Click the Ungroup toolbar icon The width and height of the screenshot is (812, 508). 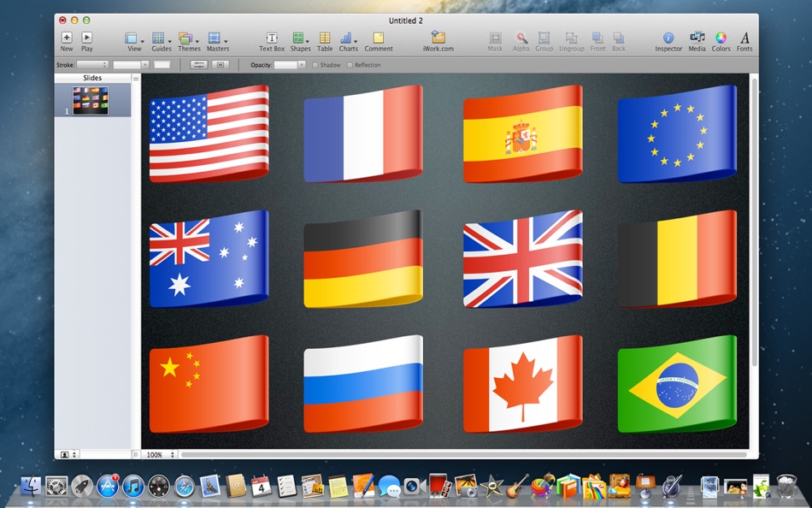pyautogui.click(x=571, y=41)
